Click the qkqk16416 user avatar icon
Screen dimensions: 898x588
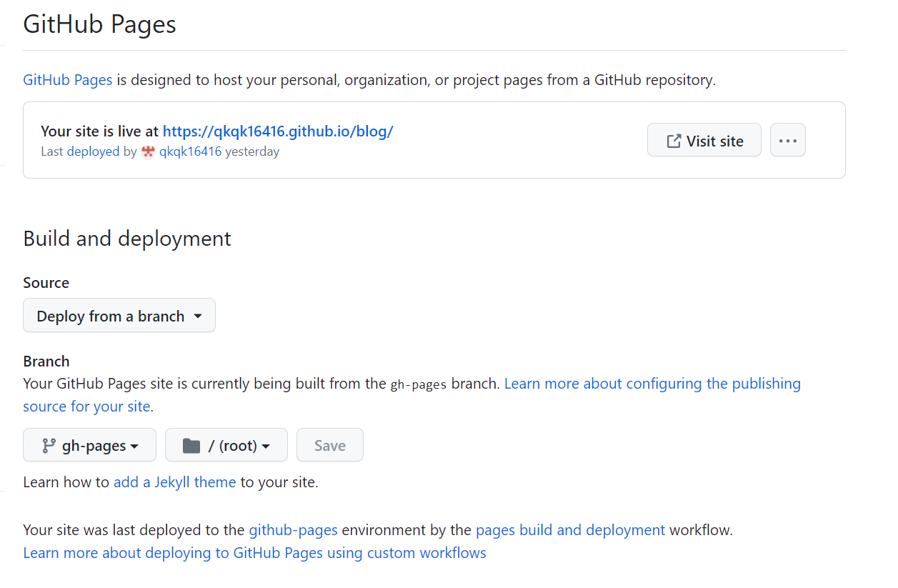(149, 151)
